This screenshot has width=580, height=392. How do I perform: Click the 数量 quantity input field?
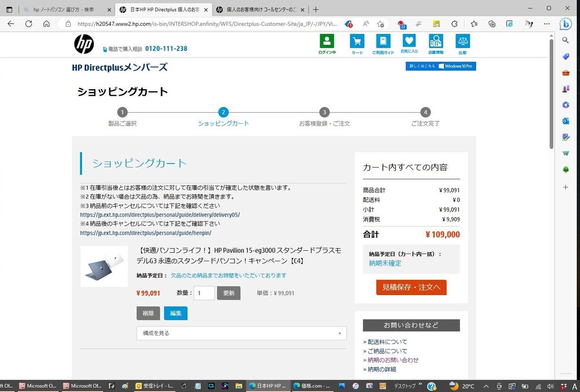coord(204,293)
